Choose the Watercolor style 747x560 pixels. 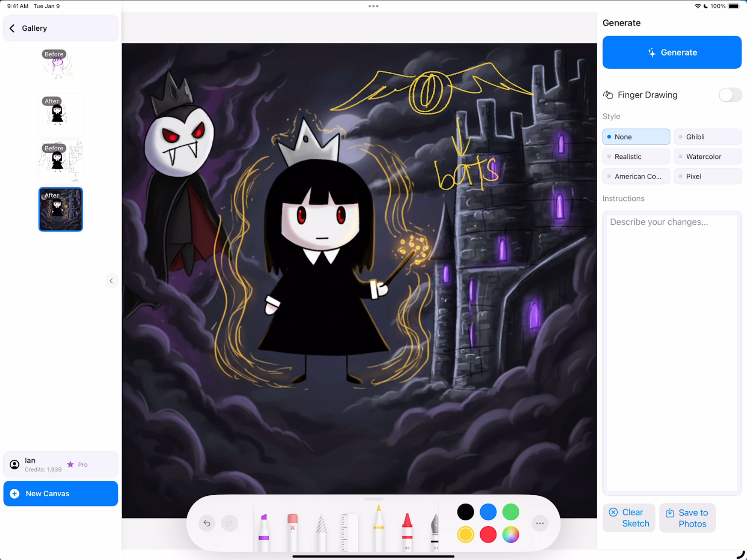point(707,156)
